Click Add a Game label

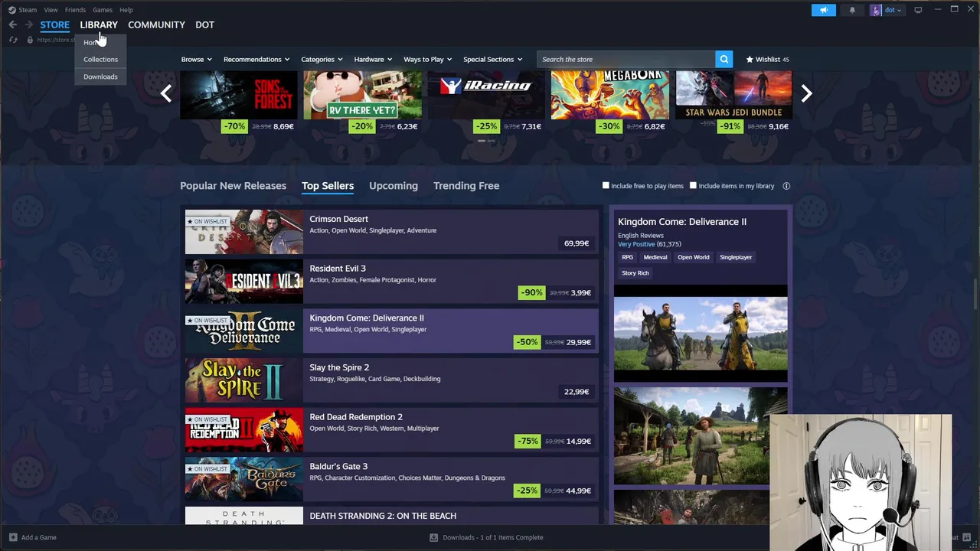tap(39, 537)
